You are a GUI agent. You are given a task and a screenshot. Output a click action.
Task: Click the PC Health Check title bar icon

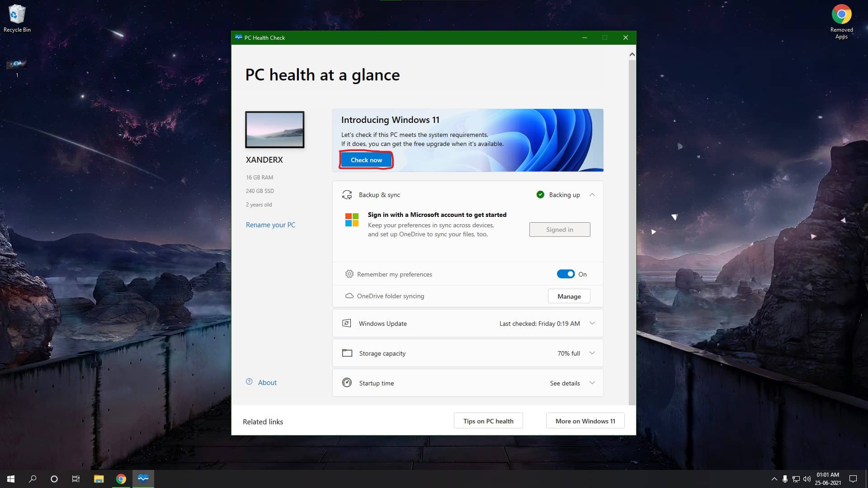[x=239, y=38]
